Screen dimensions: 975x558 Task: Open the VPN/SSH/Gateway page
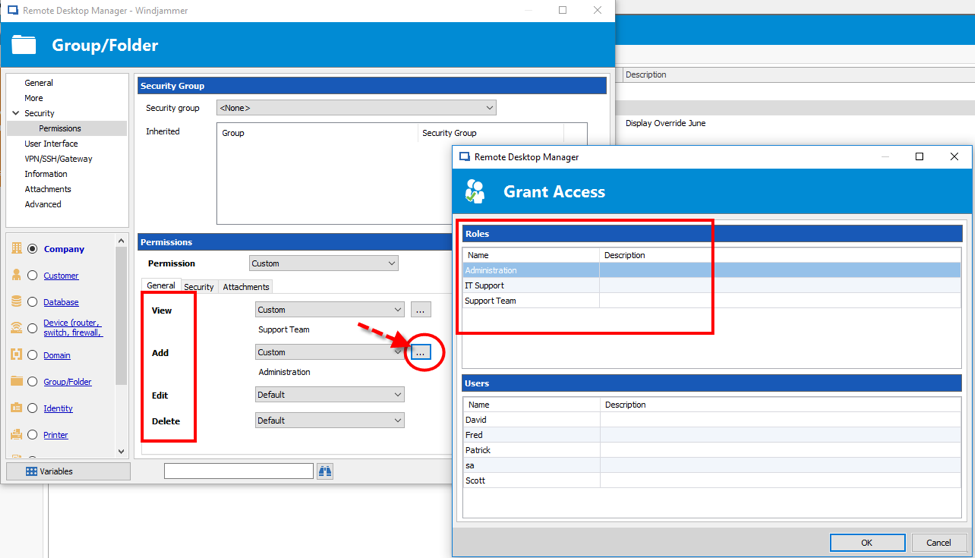click(x=58, y=159)
